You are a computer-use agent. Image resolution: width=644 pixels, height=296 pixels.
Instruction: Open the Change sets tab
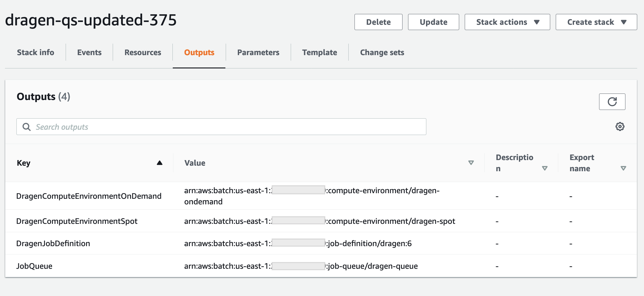coord(382,52)
